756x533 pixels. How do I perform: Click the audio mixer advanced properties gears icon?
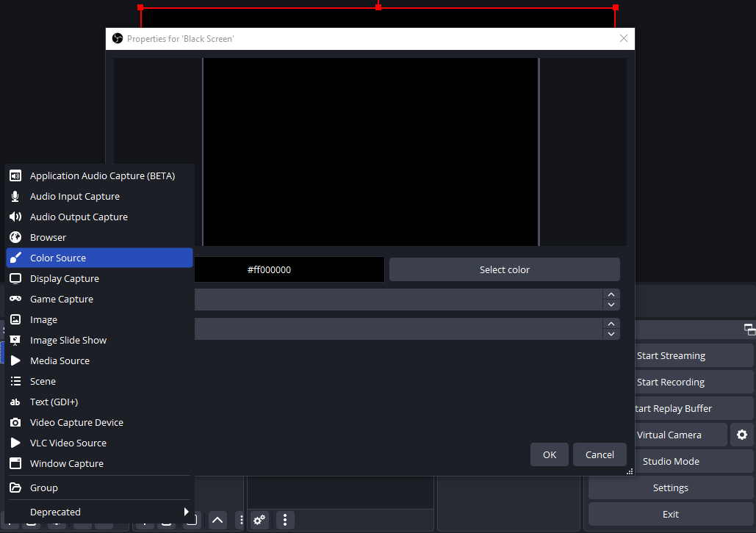click(259, 520)
